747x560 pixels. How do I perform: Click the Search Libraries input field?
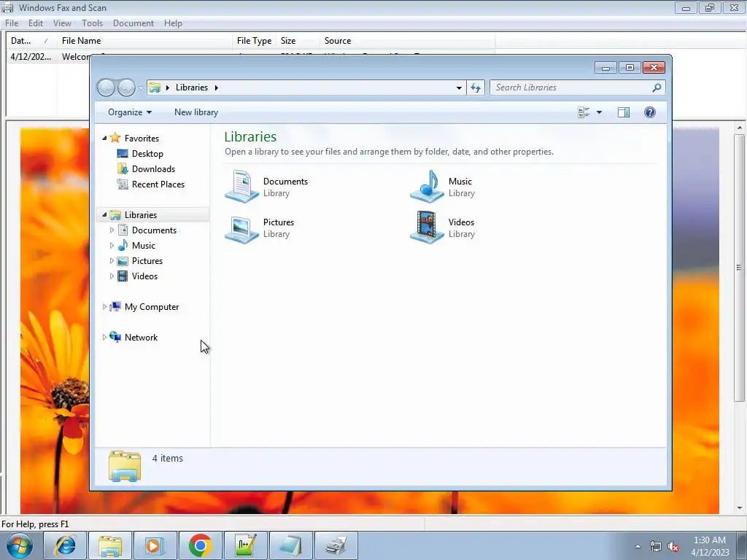coord(571,87)
